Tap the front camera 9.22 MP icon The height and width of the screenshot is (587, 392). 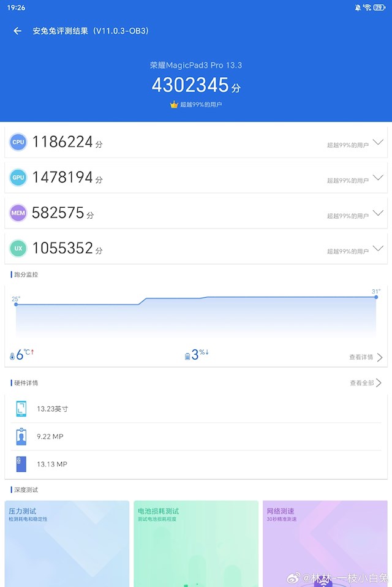(x=21, y=437)
